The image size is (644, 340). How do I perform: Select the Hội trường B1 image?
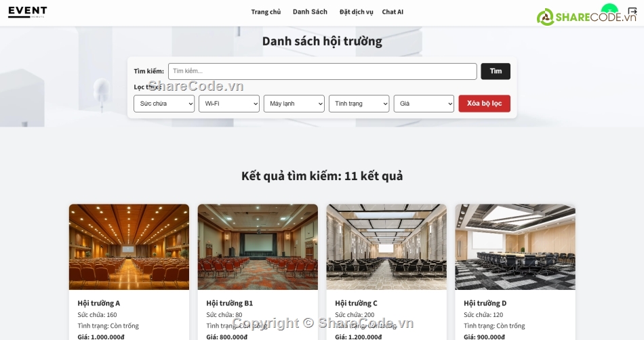click(258, 247)
